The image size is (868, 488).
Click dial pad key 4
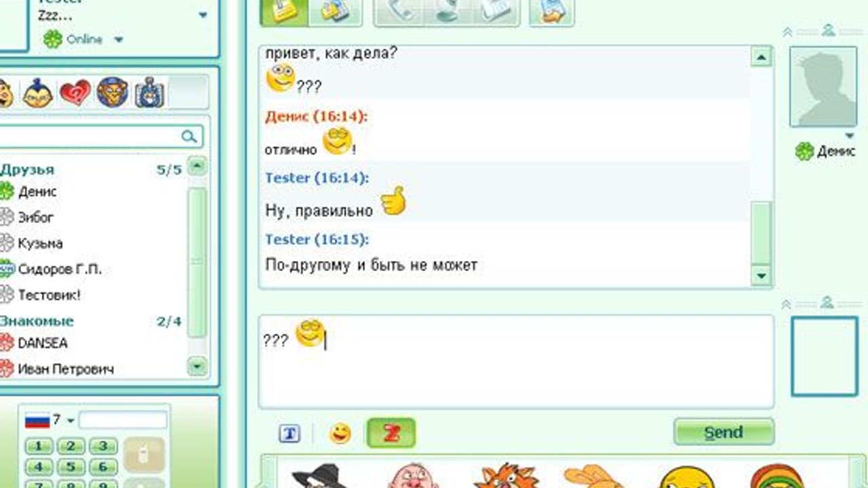tap(39, 467)
